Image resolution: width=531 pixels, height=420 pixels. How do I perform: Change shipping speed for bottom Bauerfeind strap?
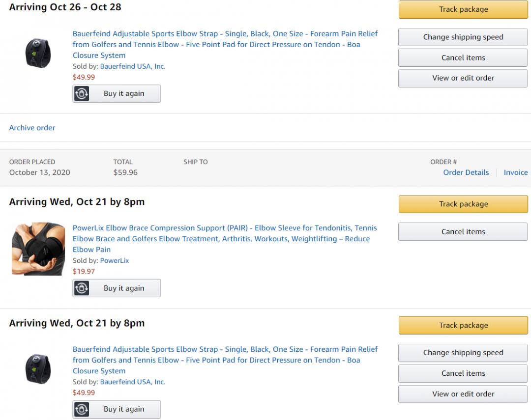[x=463, y=353]
